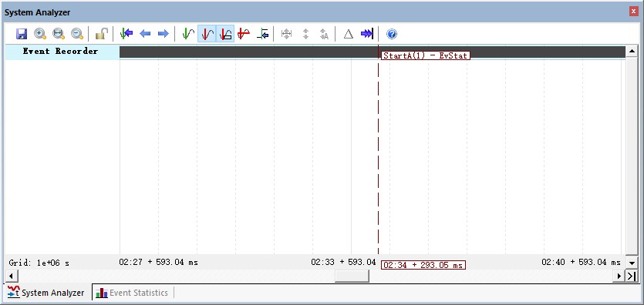The width and height of the screenshot is (644, 305).
Task: Click the blue right arrow icon
Action: [164, 34]
